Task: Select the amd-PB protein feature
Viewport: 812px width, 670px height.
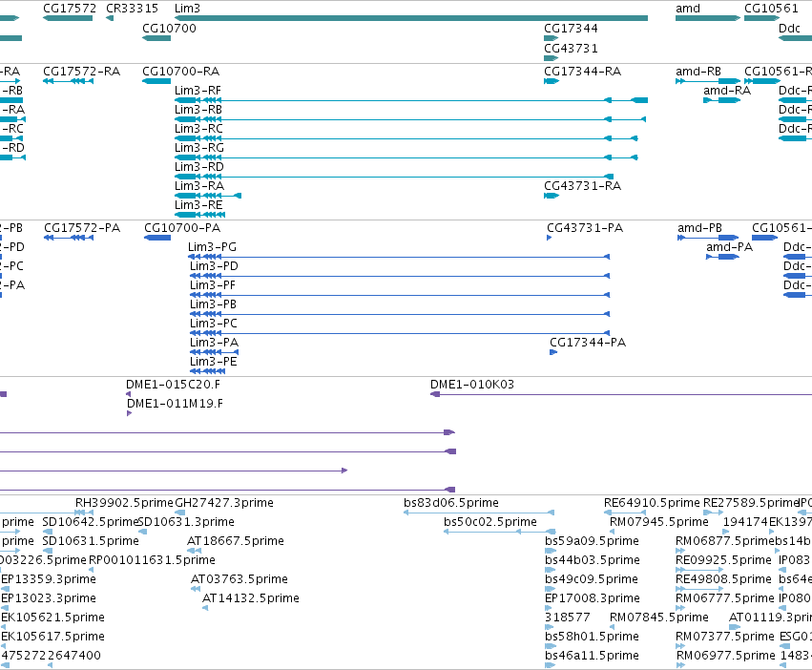Action: click(708, 238)
